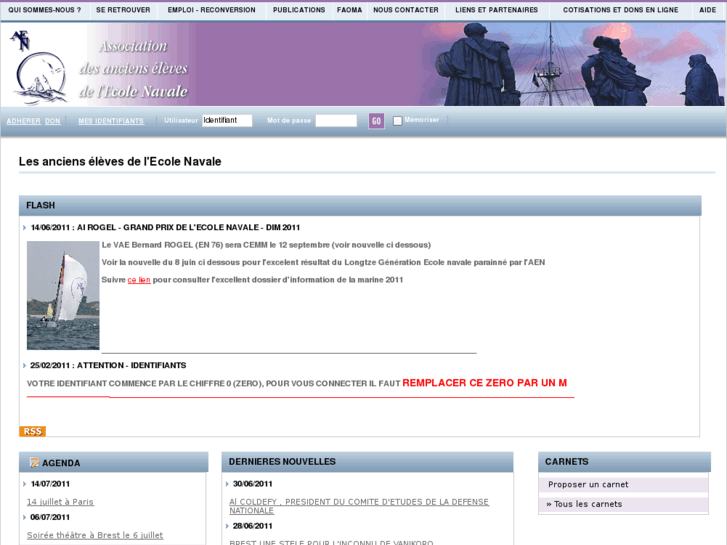Click the AGENDA notepad icon
The height and width of the screenshot is (545, 727).
click(34, 462)
